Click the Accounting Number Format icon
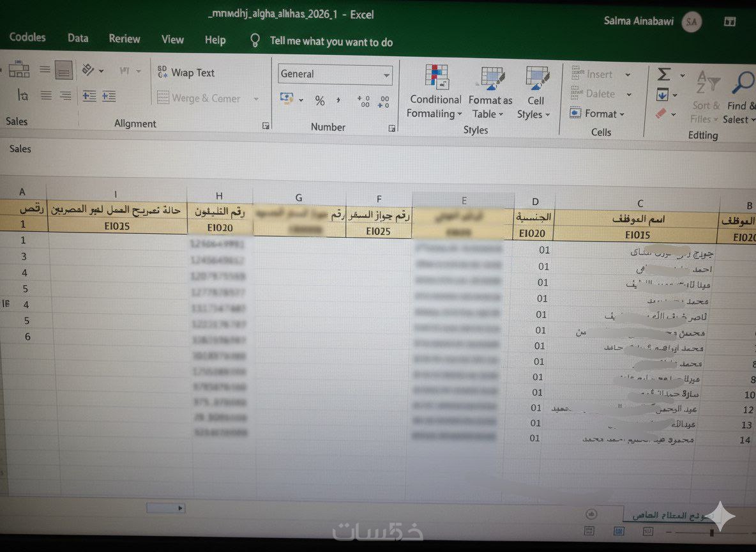 coord(287,98)
